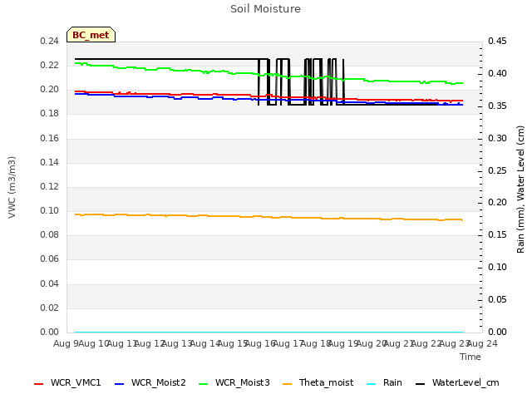The image size is (532, 399).
Task: Click the cyan Rain legend color marker
Action: (372, 384)
